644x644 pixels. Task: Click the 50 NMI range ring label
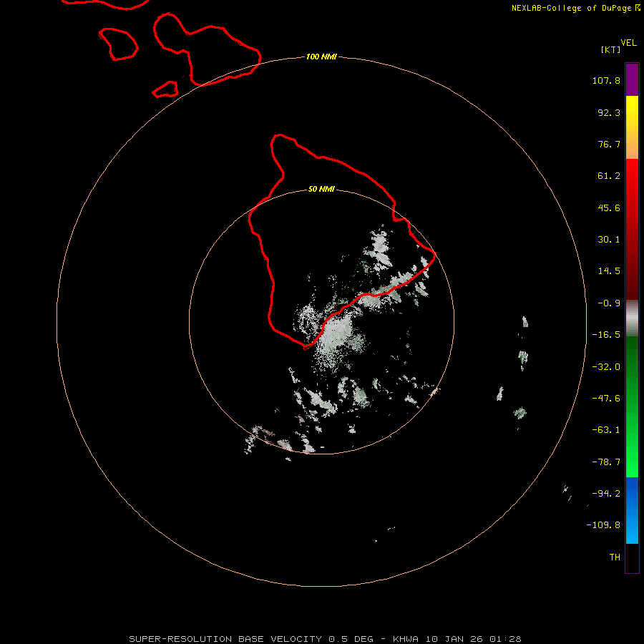tap(321, 189)
